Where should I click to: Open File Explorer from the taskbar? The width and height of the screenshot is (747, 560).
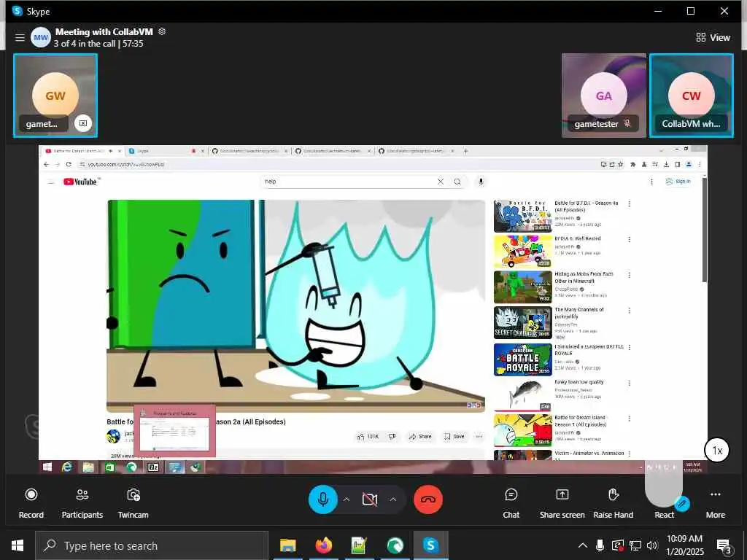click(x=287, y=545)
